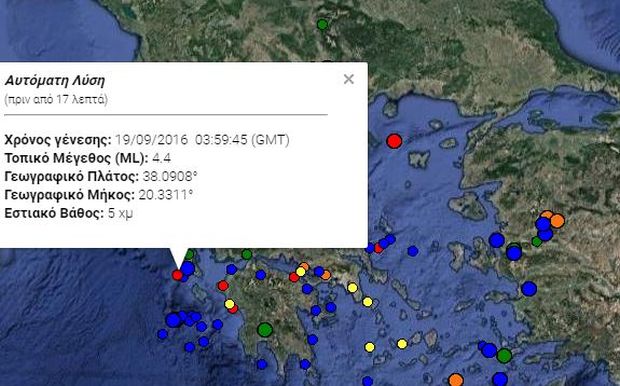Click the orange marker at the bottom edge
620x386 pixels.
(x=456, y=380)
